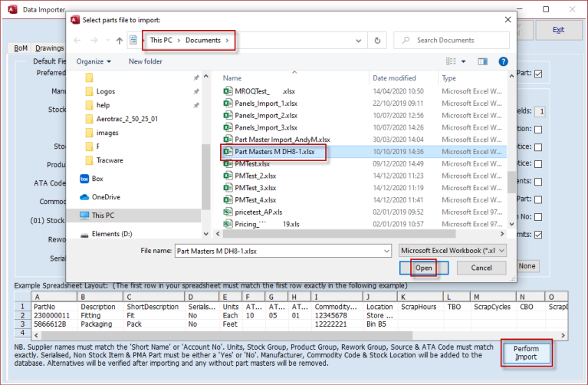The height and width of the screenshot is (385, 588).
Task: Select pricetest_AP.xls file
Action: (258, 212)
